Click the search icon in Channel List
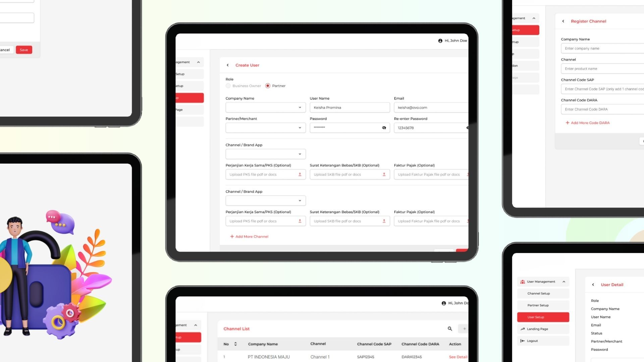This screenshot has height=362, width=644. pyautogui.click(x=450, y=328)
